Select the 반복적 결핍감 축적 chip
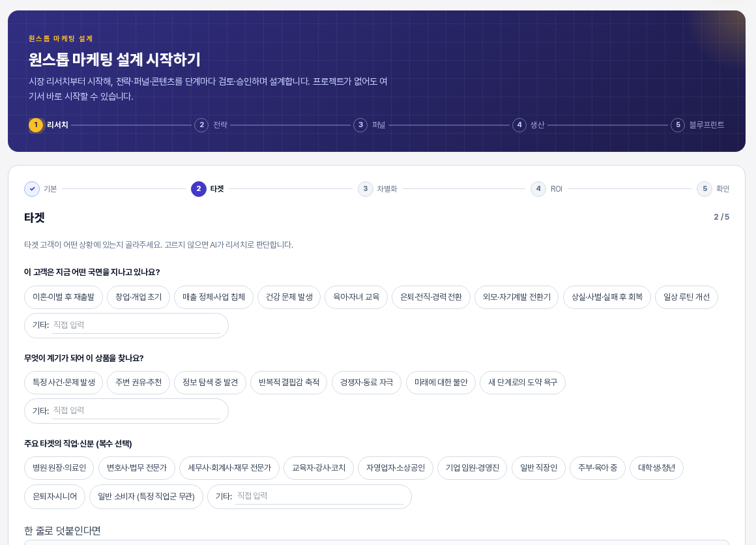 click(x=289, y=383)
